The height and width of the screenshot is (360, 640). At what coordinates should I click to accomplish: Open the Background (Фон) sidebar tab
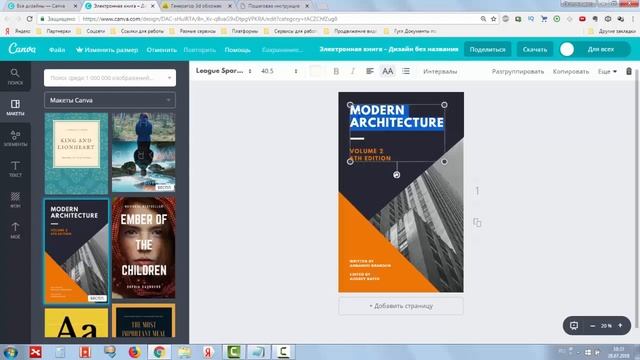pyautogui.click(x=15, y=200)
